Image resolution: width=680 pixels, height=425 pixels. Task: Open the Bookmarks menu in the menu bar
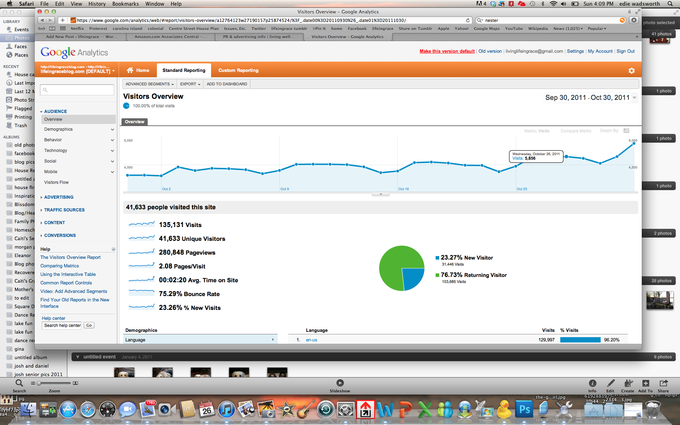(x=125, y=3)
